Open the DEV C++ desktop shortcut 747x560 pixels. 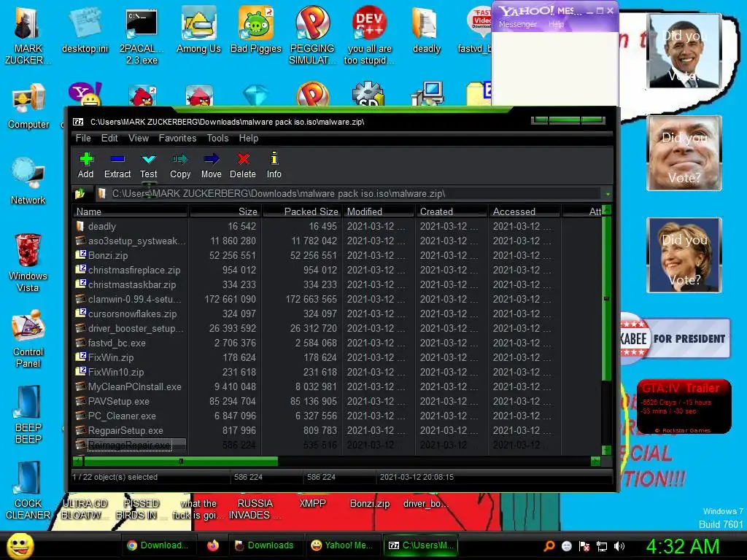coord(370,36)
